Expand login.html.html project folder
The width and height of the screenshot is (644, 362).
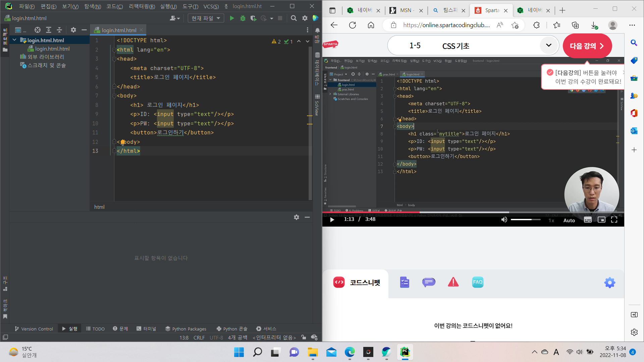(14, 40)
